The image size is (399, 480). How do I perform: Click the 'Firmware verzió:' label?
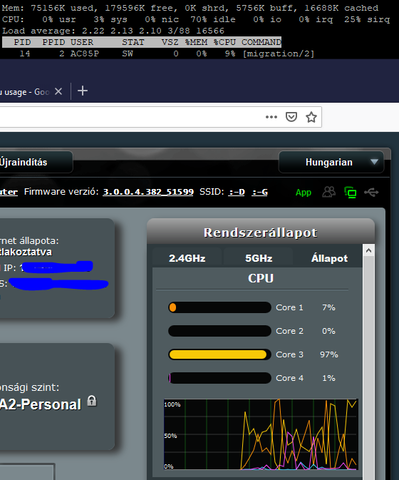61,192
